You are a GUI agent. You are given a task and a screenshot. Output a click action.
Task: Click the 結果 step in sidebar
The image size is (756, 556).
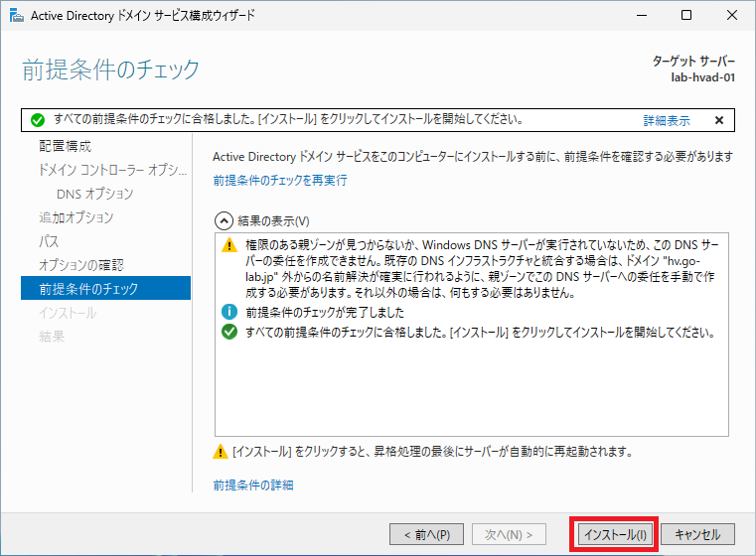coord(52,337)
